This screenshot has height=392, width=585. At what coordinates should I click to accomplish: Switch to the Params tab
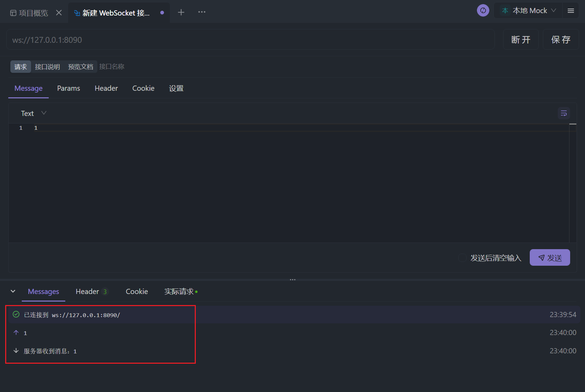(x=68, y=88)
